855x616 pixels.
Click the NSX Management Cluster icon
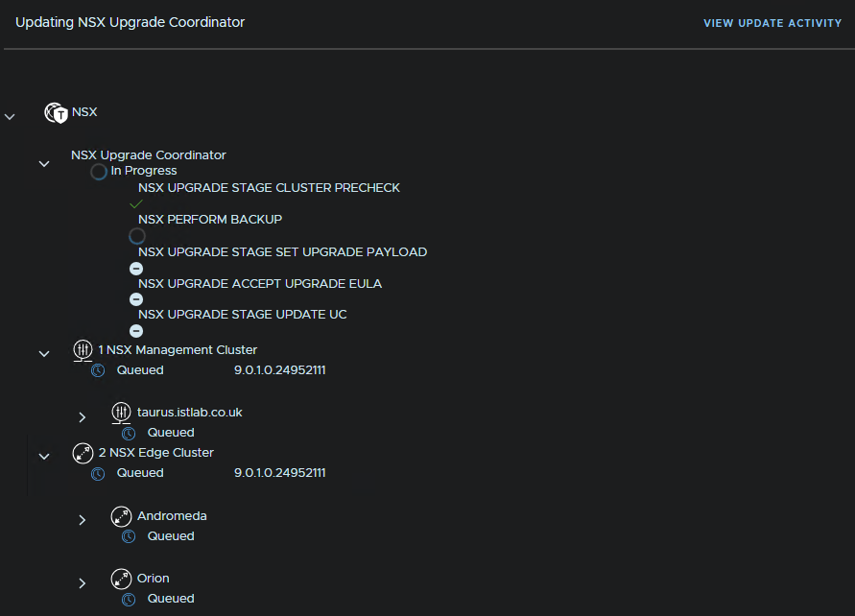[83, 350]
